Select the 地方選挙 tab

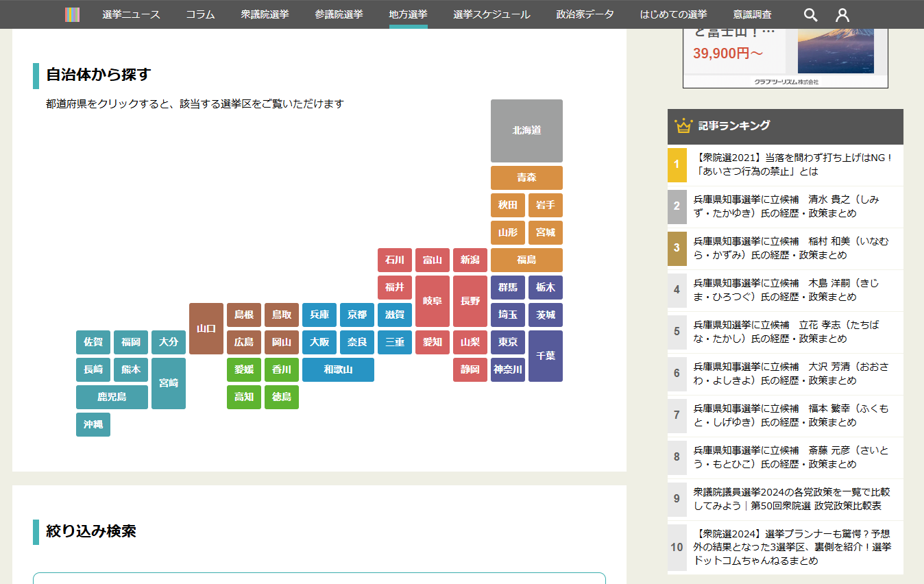tap(407, 14)
